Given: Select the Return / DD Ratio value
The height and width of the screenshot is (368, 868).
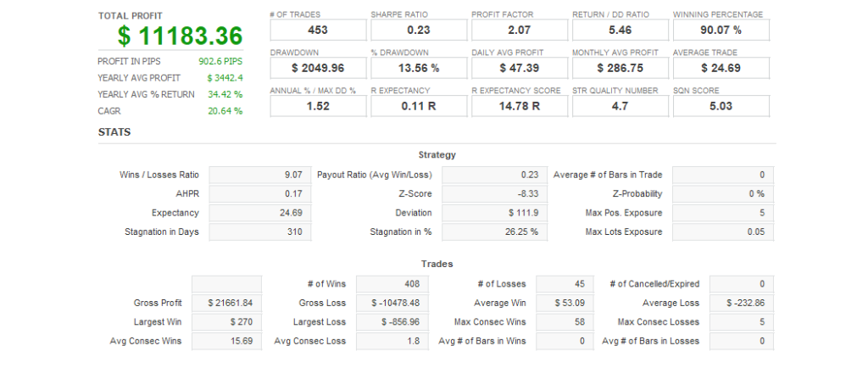Looking at the screenshot, I should tap(620, 31).
